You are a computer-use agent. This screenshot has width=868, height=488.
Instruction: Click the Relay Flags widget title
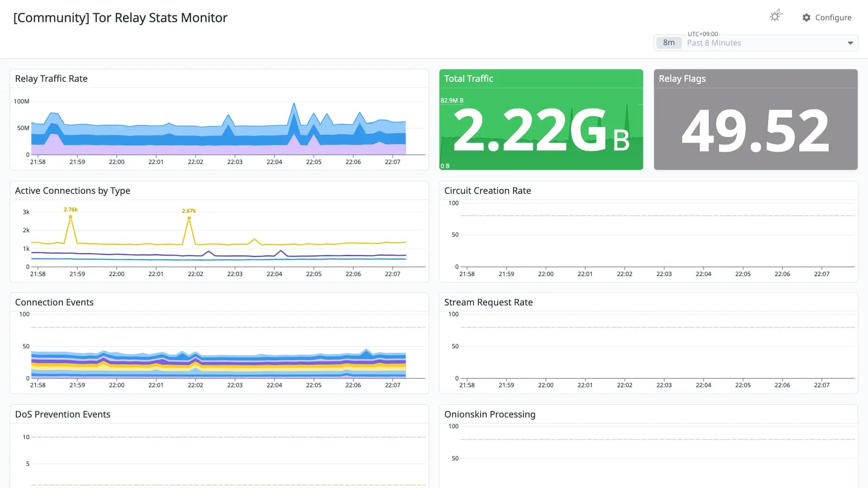682,79
